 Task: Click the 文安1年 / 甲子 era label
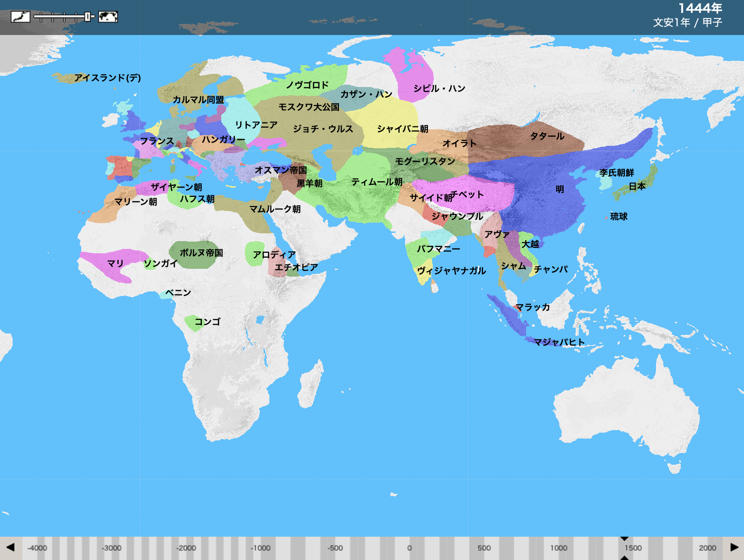688,22
